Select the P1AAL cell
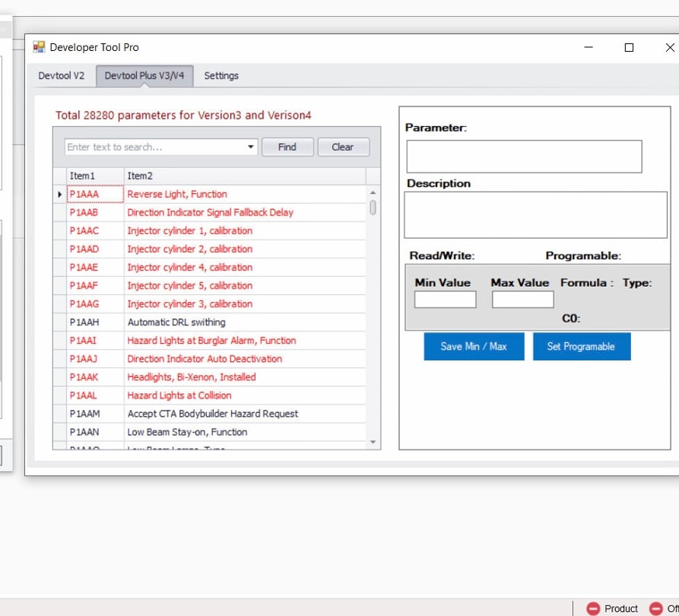This screenshot has height=616, width=679. [95, 395]
